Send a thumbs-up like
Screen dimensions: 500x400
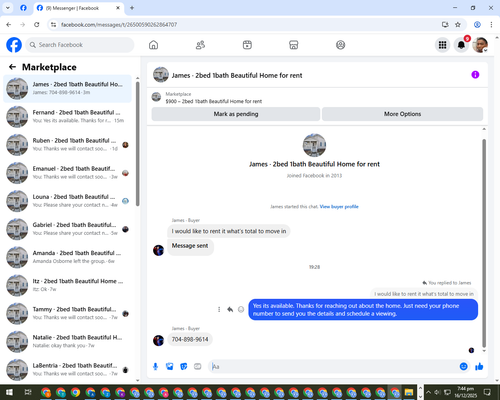[479, 367]
